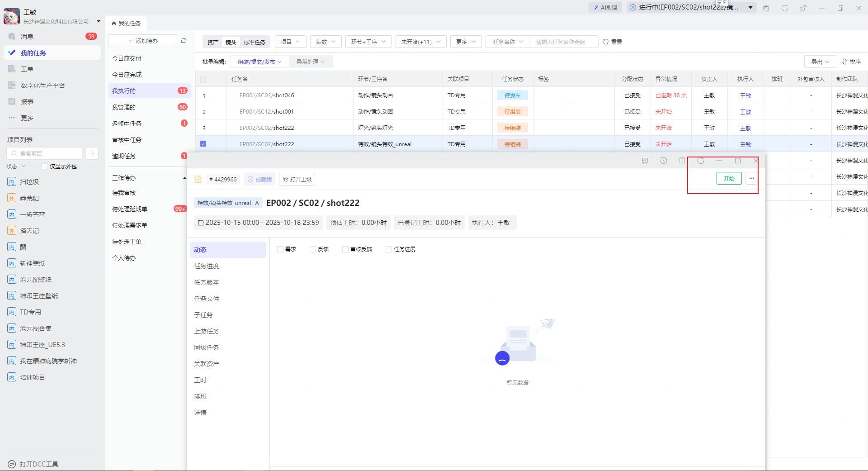
Task: Enable the 审核反馈 checkbox
Action: (345, 249)
